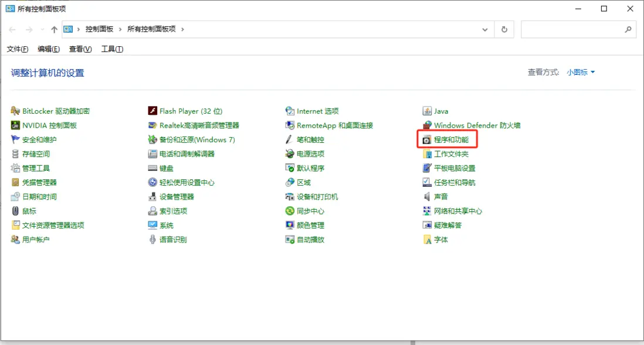Screen dimensions: 644x345
Task: Click the 声音 speaker icon
Action: click(x=427, y=196)
